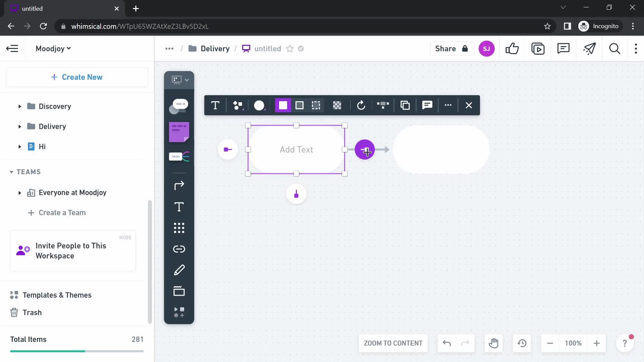Collapse the sidebar with the menu icon
The image size is (644, 362).
[12, 49]
